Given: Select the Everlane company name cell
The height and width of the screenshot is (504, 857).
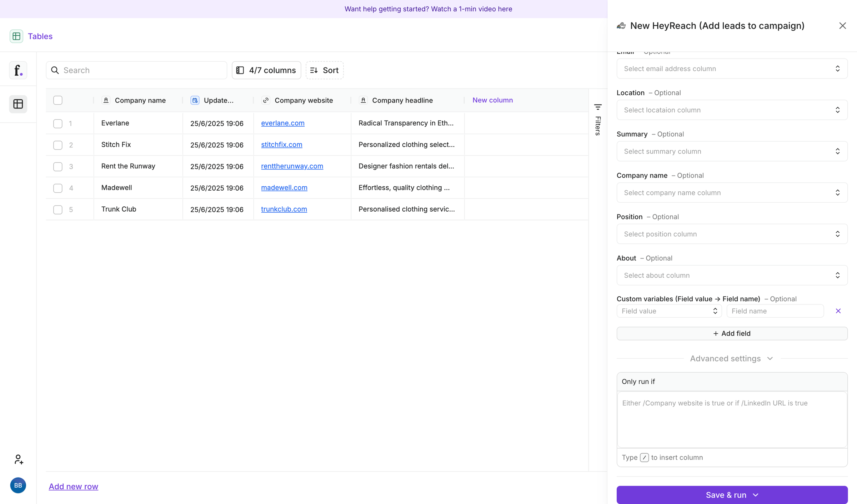Looking at the screenshot, I should [138, 123].
